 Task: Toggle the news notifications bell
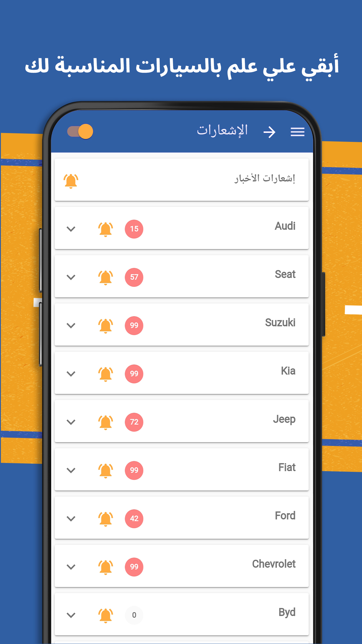pyautogui.click(x=71, y=181)
